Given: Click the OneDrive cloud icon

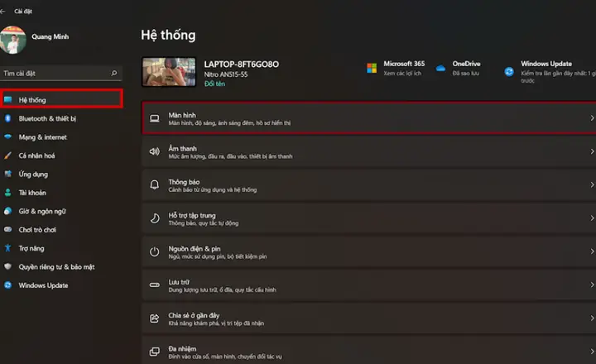Looking at the screenshot, I should click(440, 69).
